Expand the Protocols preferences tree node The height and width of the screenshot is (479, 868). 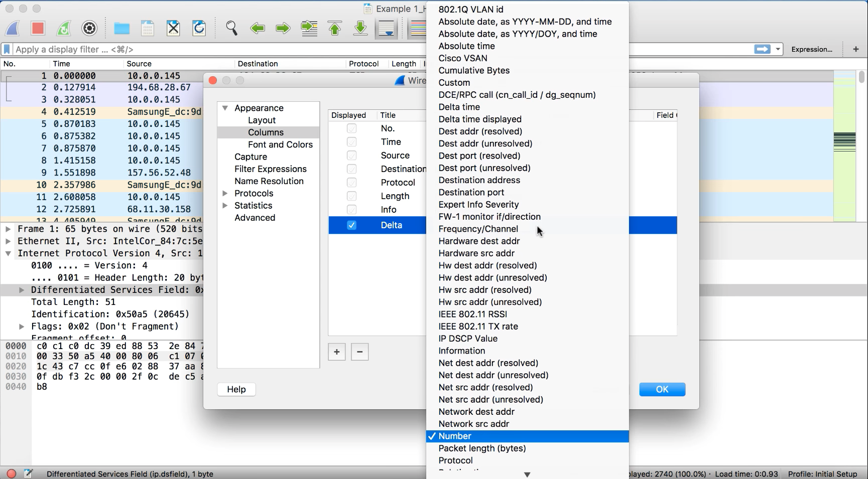click(225, 193)
